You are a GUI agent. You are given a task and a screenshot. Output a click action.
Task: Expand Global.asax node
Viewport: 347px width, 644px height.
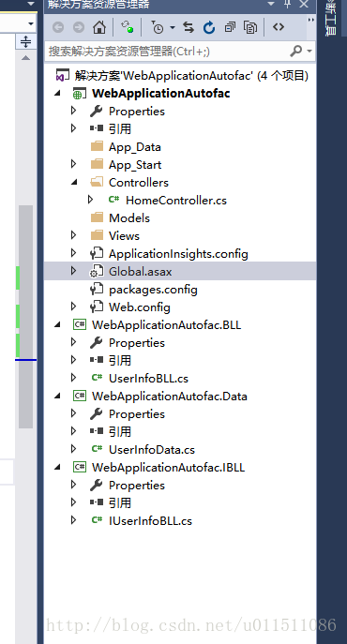pyautogui.click(x=73, y=271)
